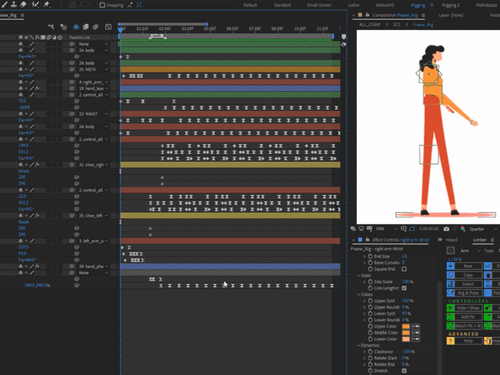Collapse the Scale property group

click(x=359, y=275)
